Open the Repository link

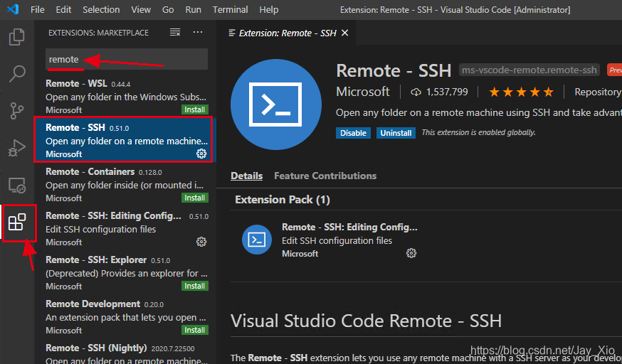pos(597,92)
